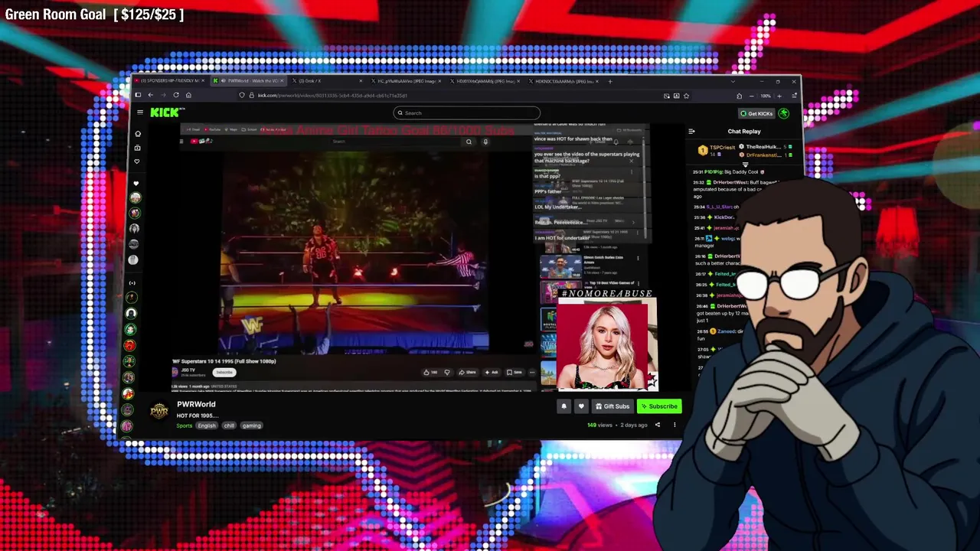Open the Kick hamburger menu
The width and height of the screenshot is (980, 551).
pos(140,112)
